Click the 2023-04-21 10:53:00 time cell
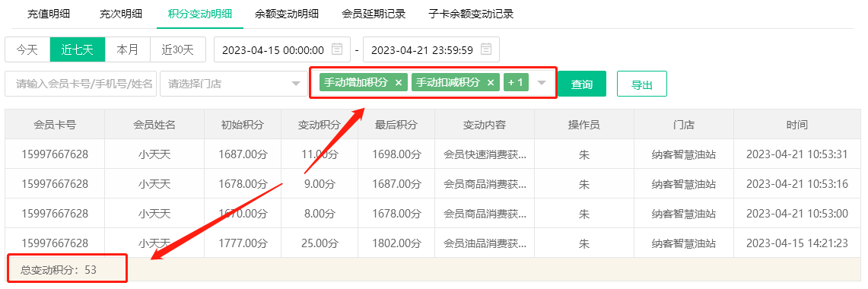 coord(797,213)
